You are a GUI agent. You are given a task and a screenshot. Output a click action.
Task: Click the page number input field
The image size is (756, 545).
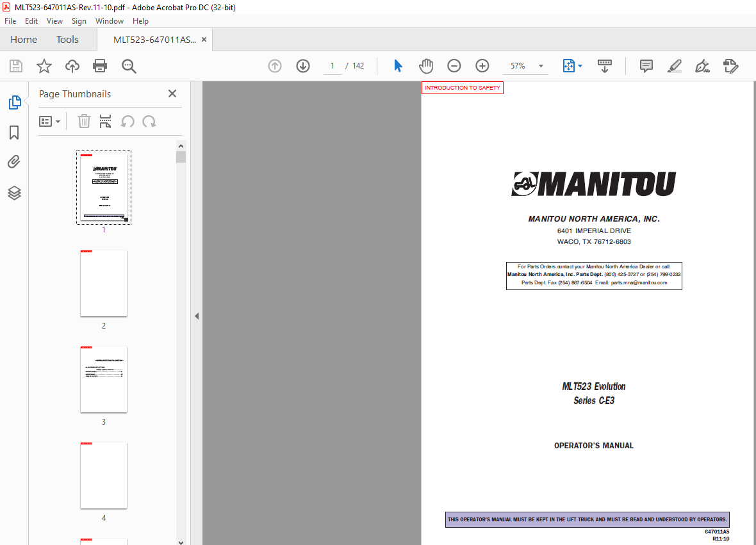(333, 66)
